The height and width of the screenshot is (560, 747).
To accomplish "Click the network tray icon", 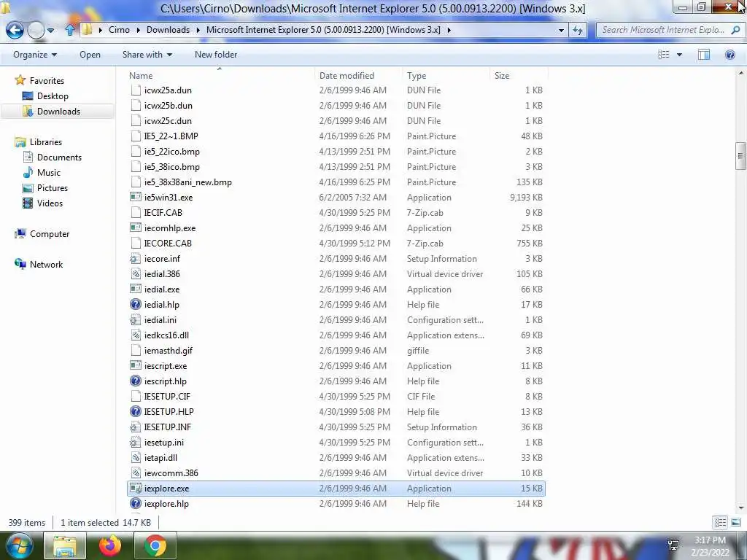I will tap(673, 545).
